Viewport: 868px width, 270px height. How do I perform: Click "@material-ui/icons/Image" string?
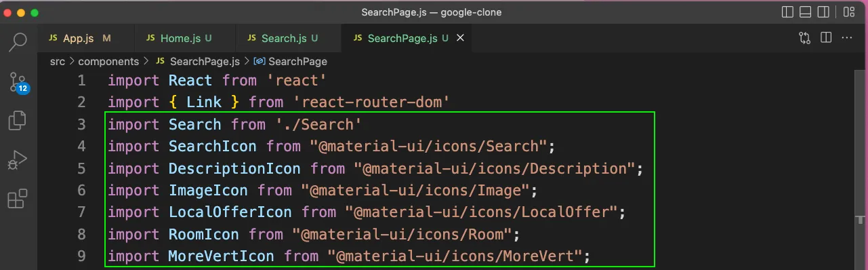(415, 190)
